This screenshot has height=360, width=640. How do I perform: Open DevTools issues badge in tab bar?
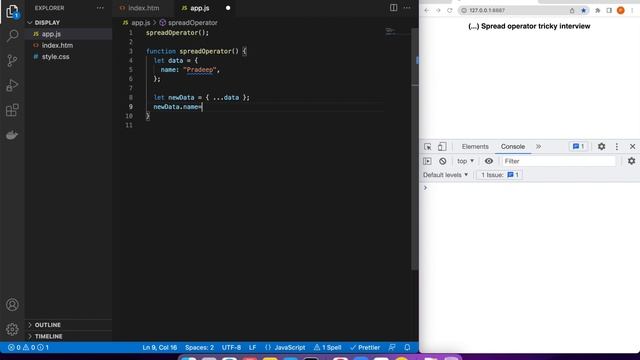tap(578, 147)
